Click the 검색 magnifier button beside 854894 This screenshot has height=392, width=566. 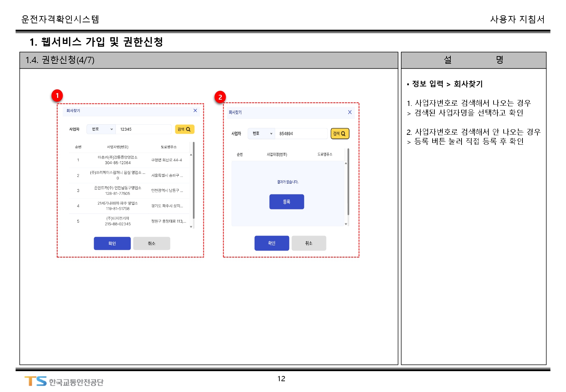(x=340, y=133)
